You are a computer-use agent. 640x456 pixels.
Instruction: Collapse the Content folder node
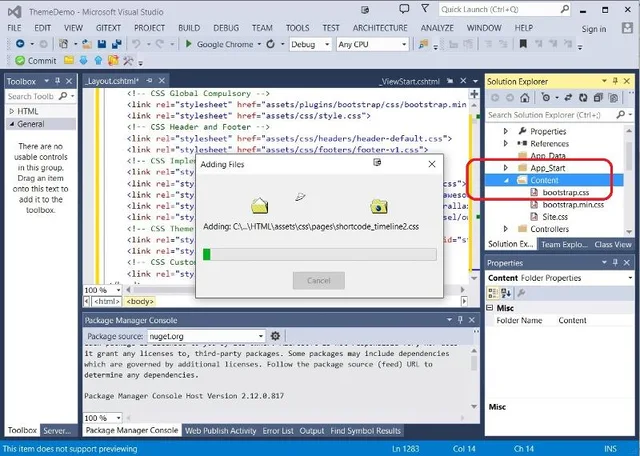pyautogui.click(x=507, y=180)
